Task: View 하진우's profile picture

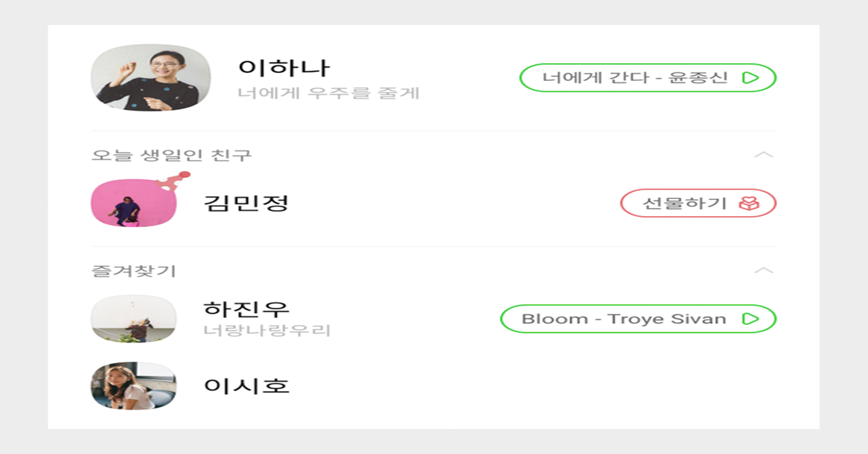Action: click(x=134, y=319)
